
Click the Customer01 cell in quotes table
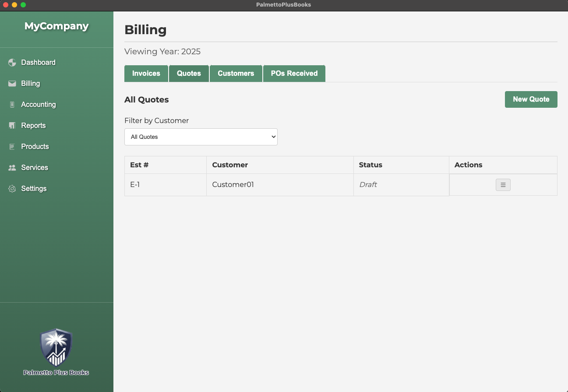(x=233, y=185)
